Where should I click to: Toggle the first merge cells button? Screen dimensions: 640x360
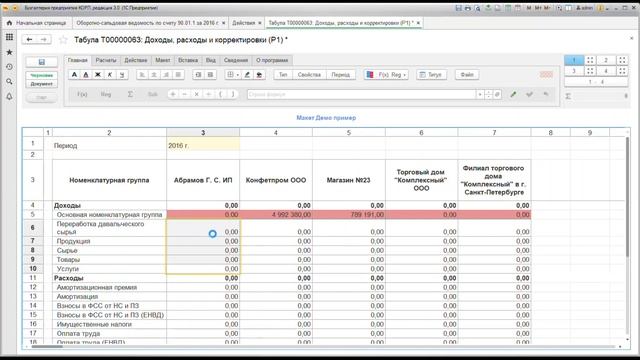tap(198, 75)
